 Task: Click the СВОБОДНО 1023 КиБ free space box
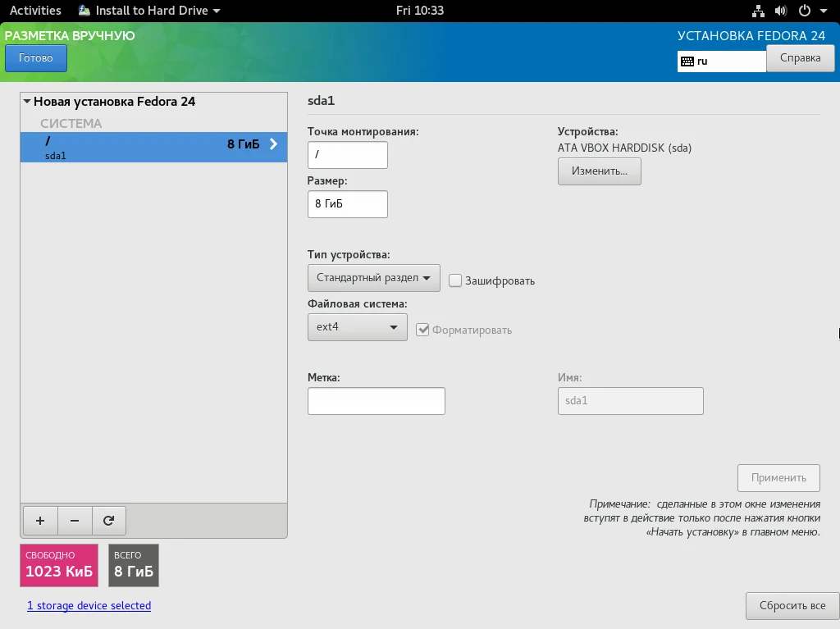(x=59, y=566)
